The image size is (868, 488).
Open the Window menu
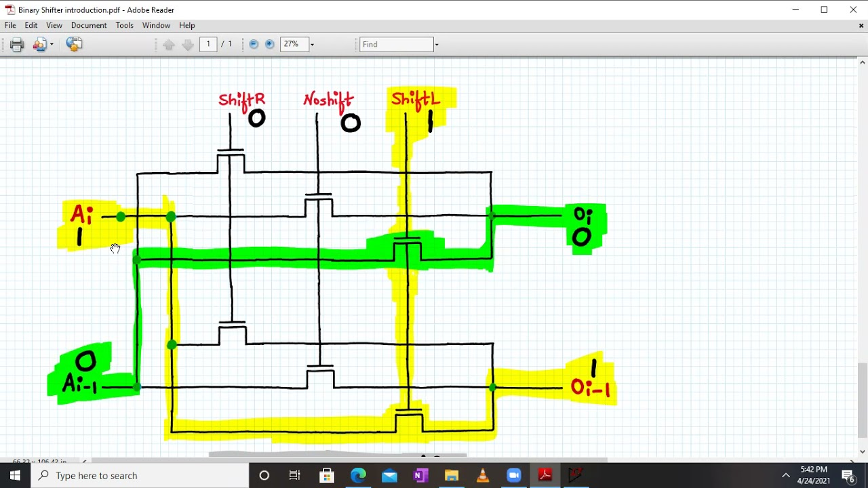(x=156, y=25)
